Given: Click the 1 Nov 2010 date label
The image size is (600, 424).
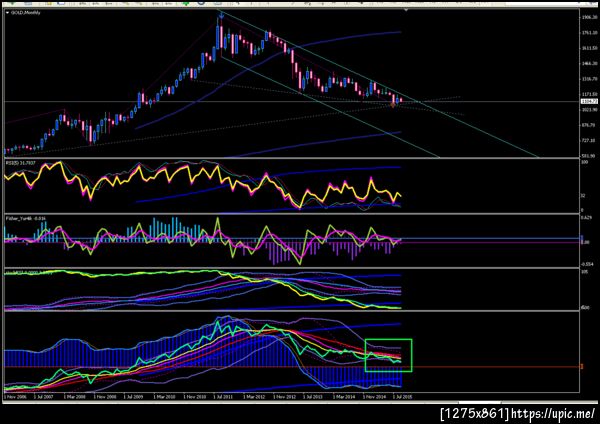Looking at the screenshot, I should (194, 397).
